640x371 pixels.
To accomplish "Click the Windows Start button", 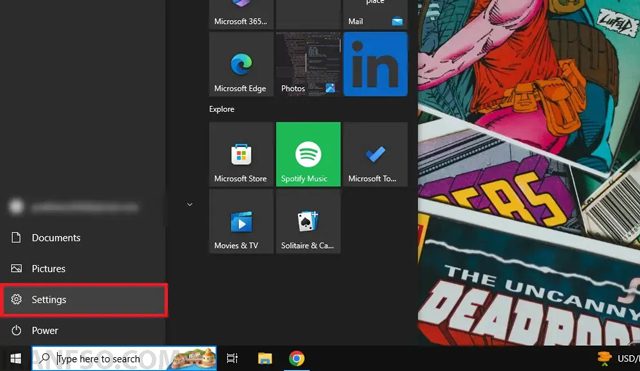I will [x=16, y=358].
